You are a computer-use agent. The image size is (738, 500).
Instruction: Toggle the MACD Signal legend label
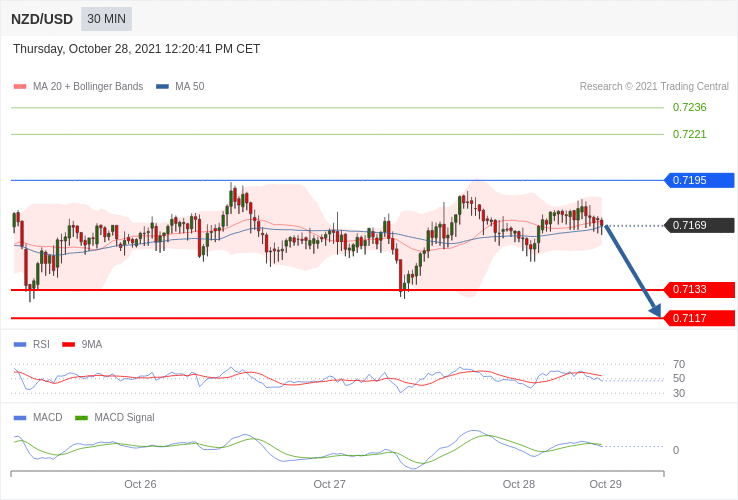124,418
